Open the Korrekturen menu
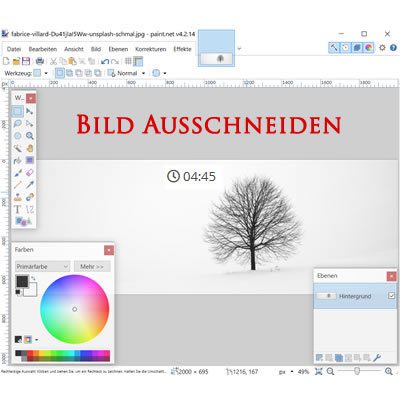 point(150,49)
